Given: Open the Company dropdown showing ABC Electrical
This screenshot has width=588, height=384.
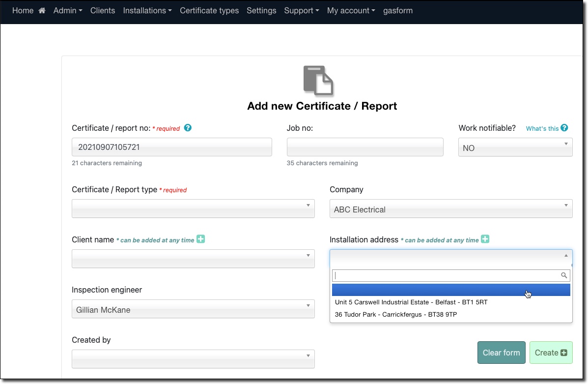Looking at the screenshot, I should pos(451,208).
